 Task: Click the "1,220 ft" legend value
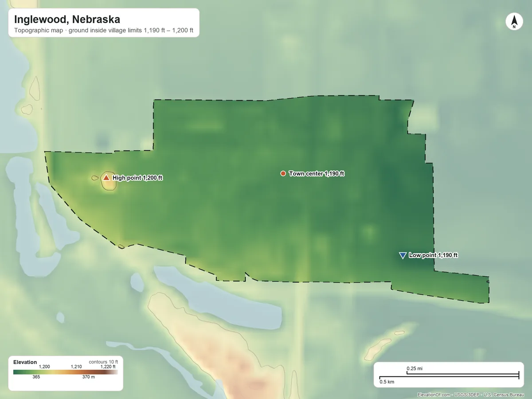coord(108,367)
